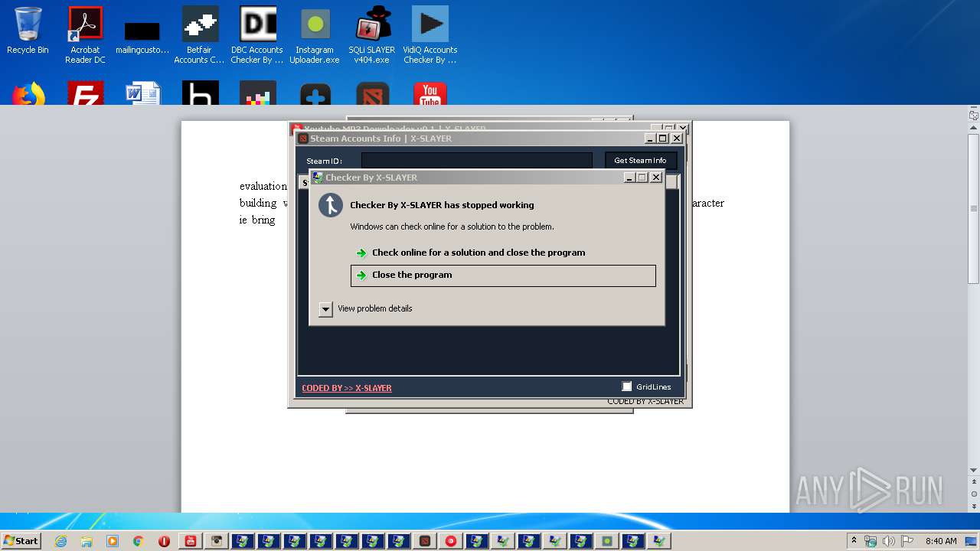The image size is (980, 551).
Task: Open the YouTube desktop icon
Action: [430, 93]
